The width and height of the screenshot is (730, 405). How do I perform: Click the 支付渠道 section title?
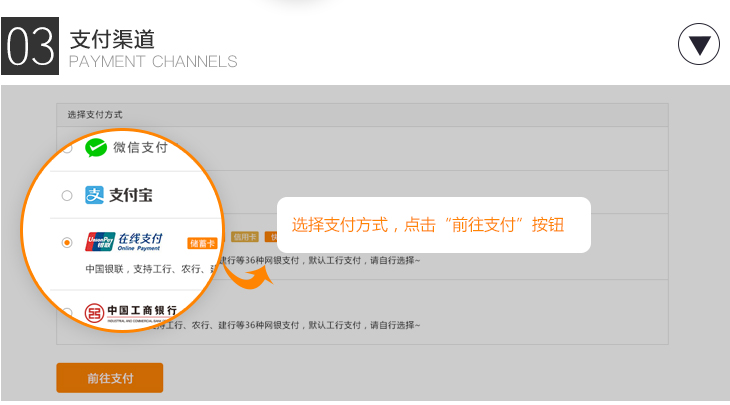(x=112, y=39)
